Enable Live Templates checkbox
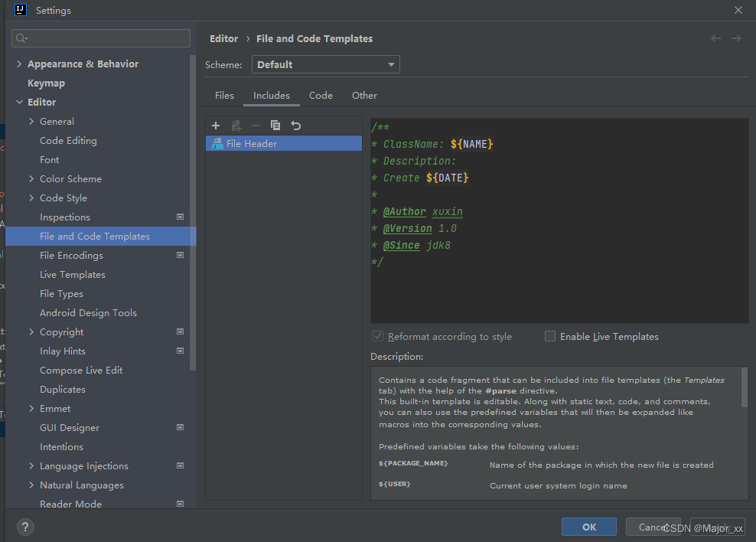756x542 pixels. 549,336
